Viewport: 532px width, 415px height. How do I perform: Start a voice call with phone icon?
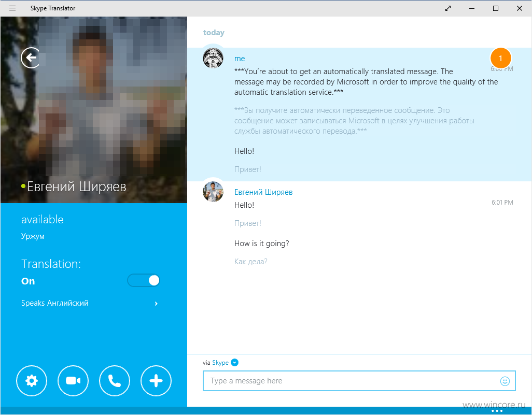point(115,381)
